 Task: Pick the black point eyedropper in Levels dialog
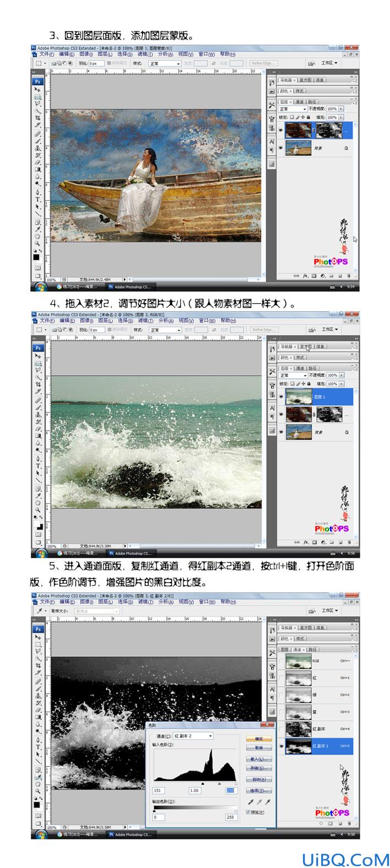pyautogui.click(x=252, y=802)
